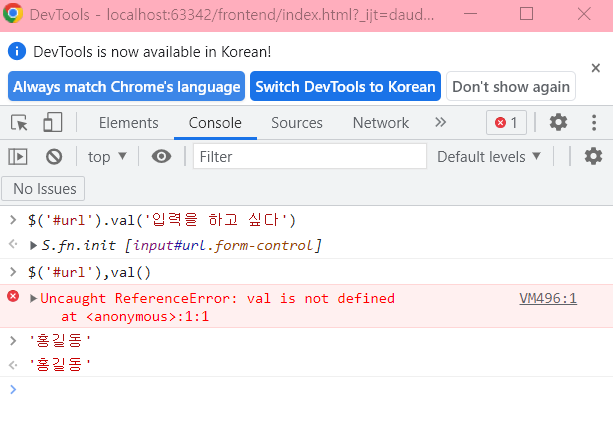Image resolution: width=613 pixels, height=425 pixels.
Task: Click Switch DevTools to Korean button
Action: click(x=345, y=86)
